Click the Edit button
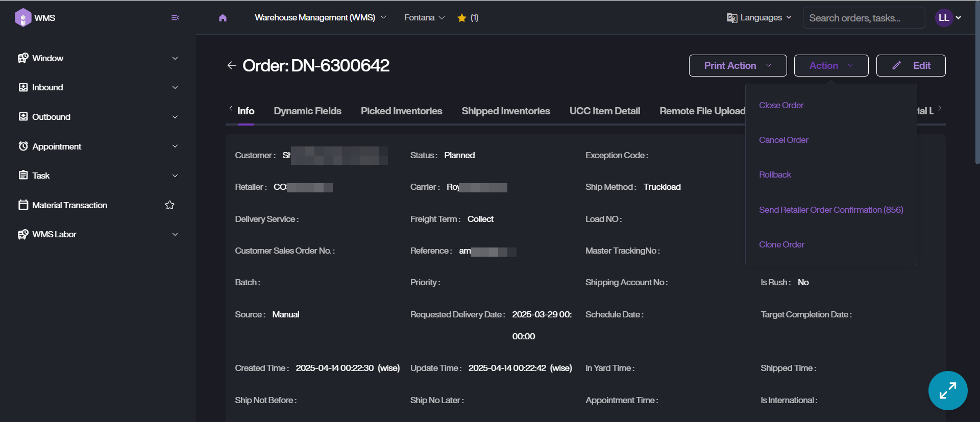The image size is (980, 422). [x=911, y=66]
